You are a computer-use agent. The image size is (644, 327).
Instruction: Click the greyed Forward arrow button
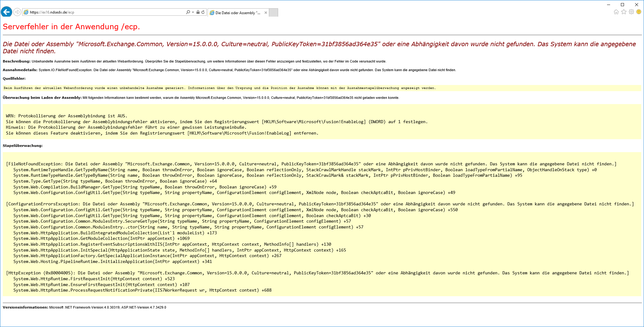17,12
